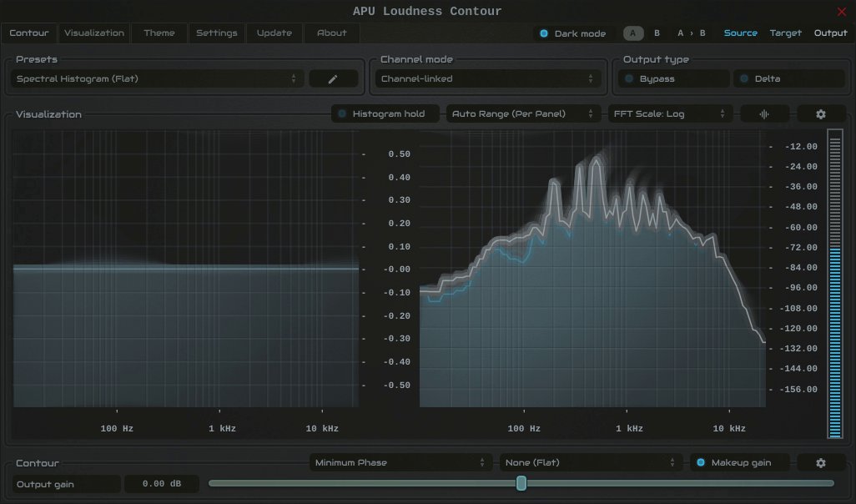
Task: Open the Settings tab
Action: pyautogui.click(x=217, y=33)
